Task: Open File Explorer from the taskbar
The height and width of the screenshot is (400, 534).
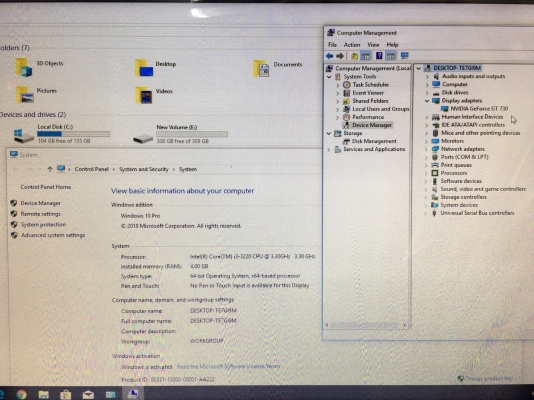Action: pos(44,394)
